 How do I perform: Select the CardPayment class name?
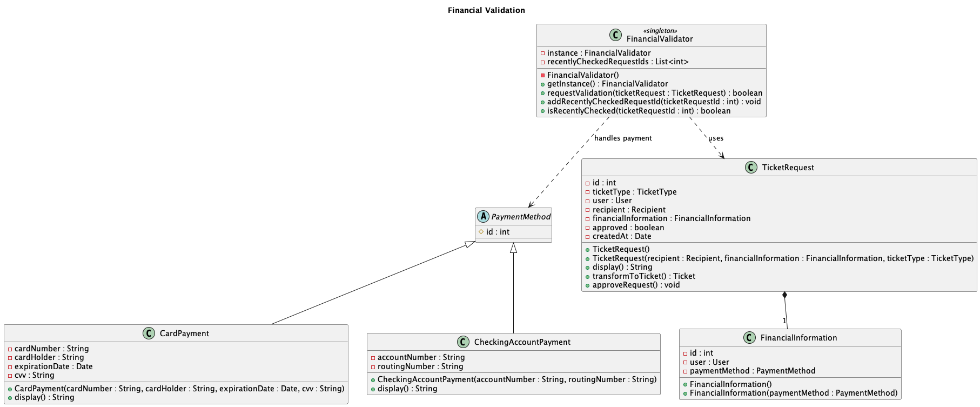pyautogui.click(x=184, y=333)
